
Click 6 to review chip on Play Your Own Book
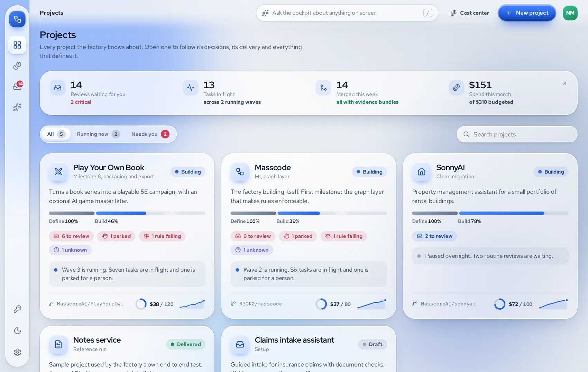tap(71, 236)
